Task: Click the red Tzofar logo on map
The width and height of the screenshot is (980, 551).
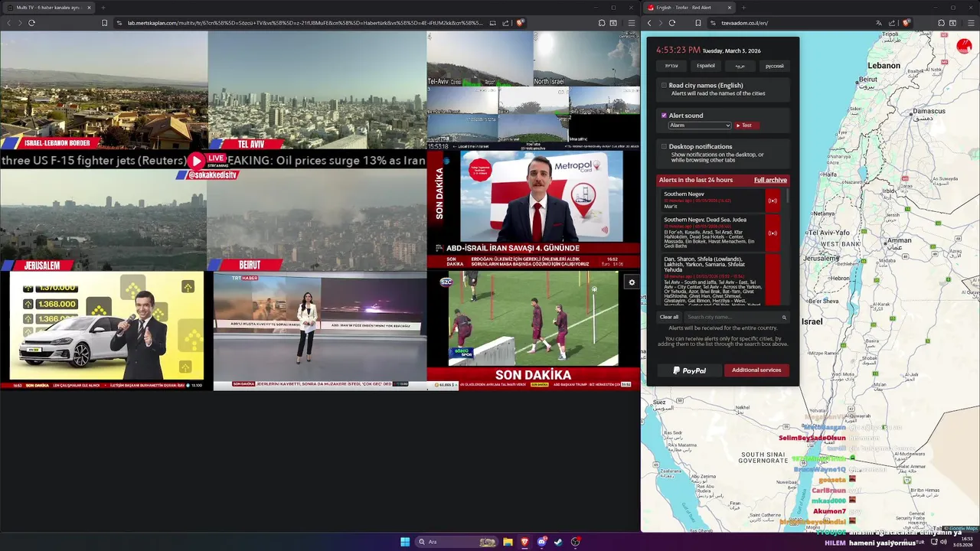Action: [964, 47]
